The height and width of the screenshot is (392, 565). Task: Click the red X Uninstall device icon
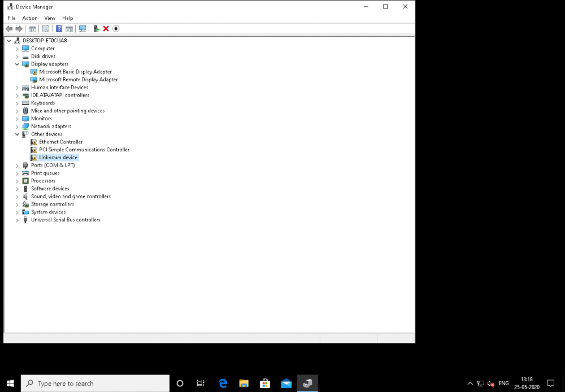click(x=106, y=29)
